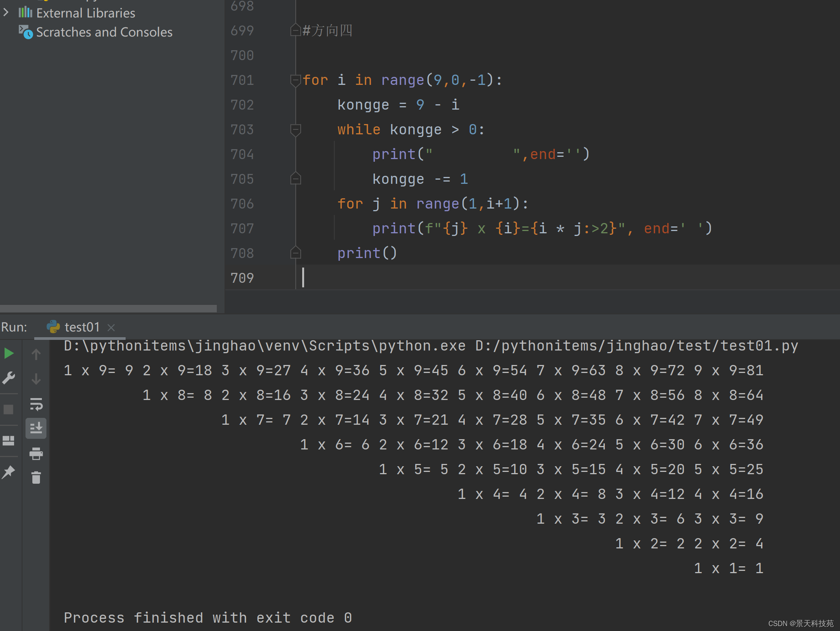Toggle soft-wrap in console output
Image resolution: width=840 pixels, height=631 pixels.
[36, 404]
